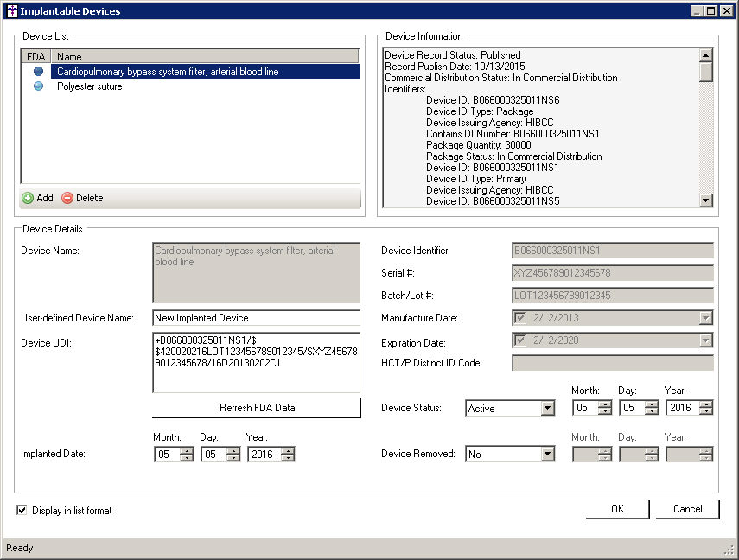Click FDA status icon beside Polyester suture
739x560 pixels.
[38, 86]
